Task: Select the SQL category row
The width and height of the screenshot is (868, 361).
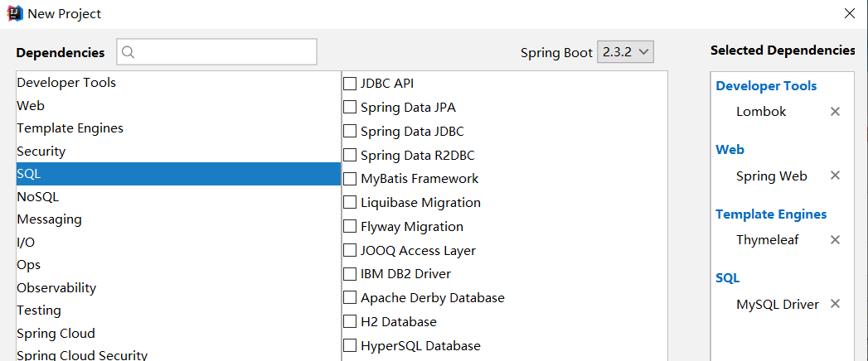Action: point(179,174)
